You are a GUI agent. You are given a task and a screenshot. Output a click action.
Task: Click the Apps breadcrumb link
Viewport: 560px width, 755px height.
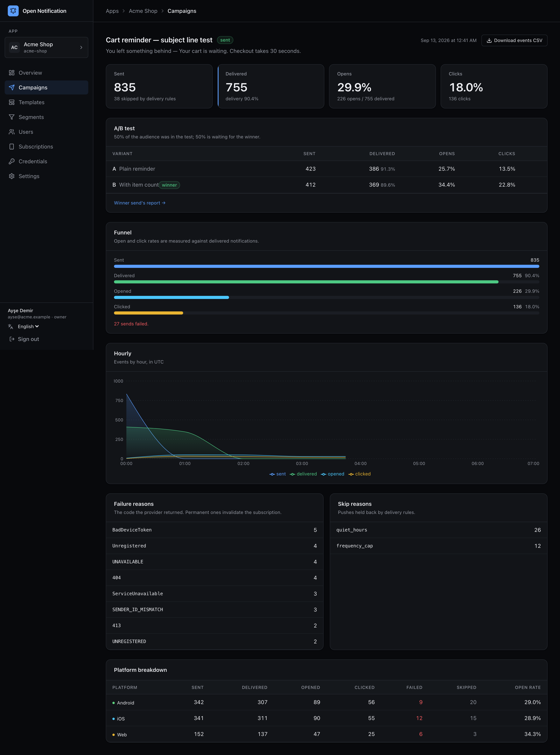click(x=112, y=11)
